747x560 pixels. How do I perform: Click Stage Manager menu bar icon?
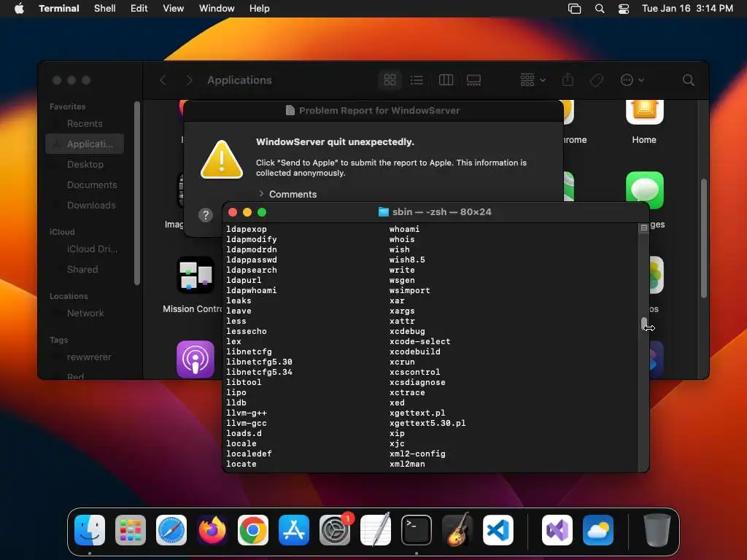point(575,9)
